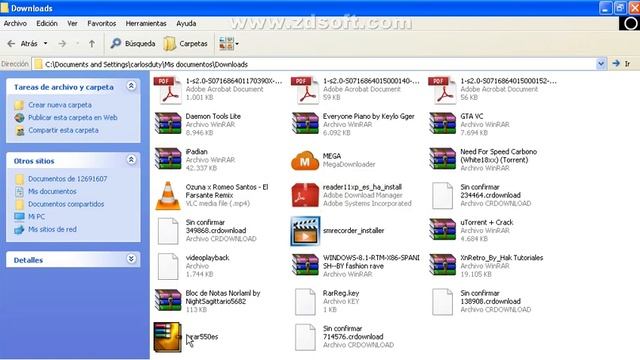Go to Mis documentos link

(x=52, y=191)
